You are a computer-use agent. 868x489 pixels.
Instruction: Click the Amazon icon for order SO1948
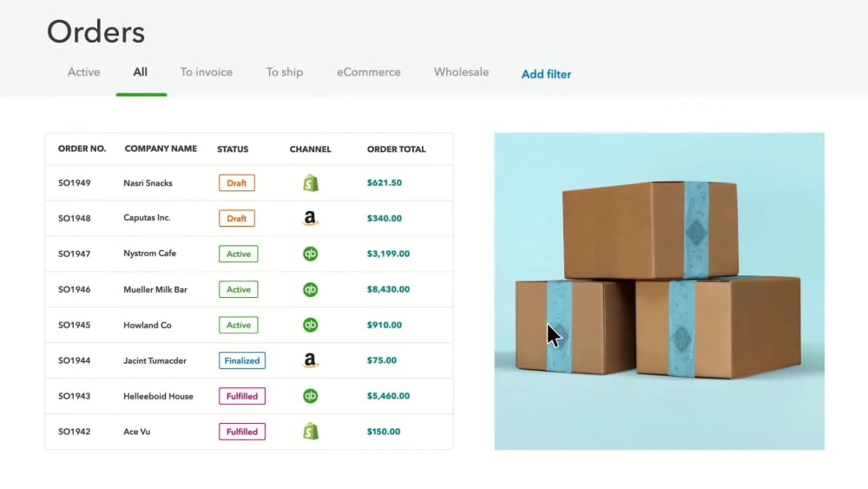pyautogui.click(x=311, y=218)
